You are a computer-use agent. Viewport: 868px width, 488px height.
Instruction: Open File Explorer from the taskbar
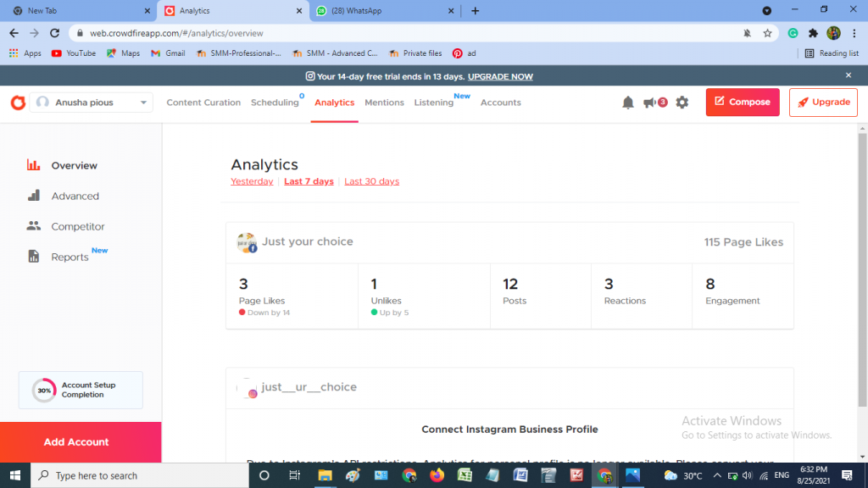[325, 475]
